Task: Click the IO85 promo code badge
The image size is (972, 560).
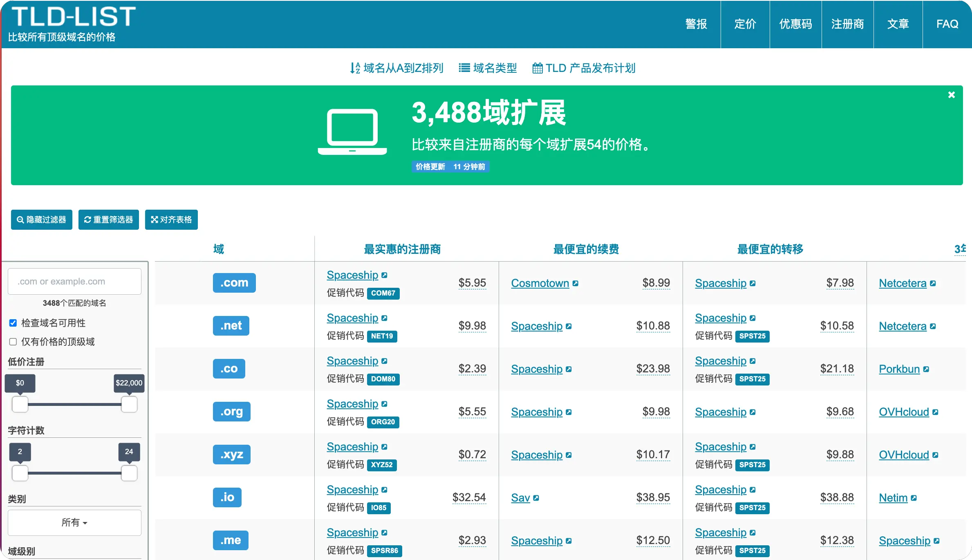Action: (x=378, y=508)
